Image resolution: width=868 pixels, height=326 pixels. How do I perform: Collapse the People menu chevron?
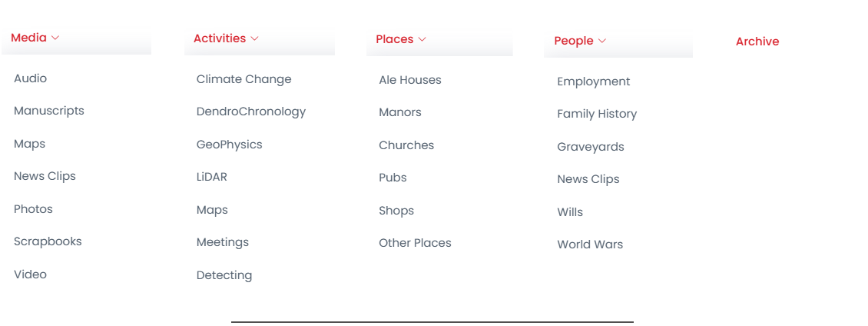pos(602,41)
